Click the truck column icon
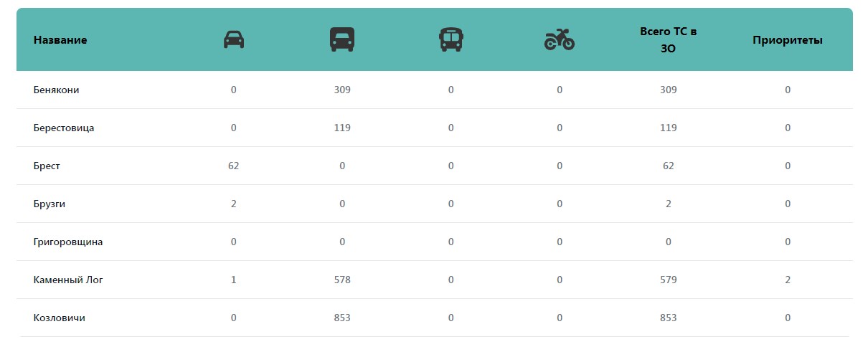 (342, 39)
